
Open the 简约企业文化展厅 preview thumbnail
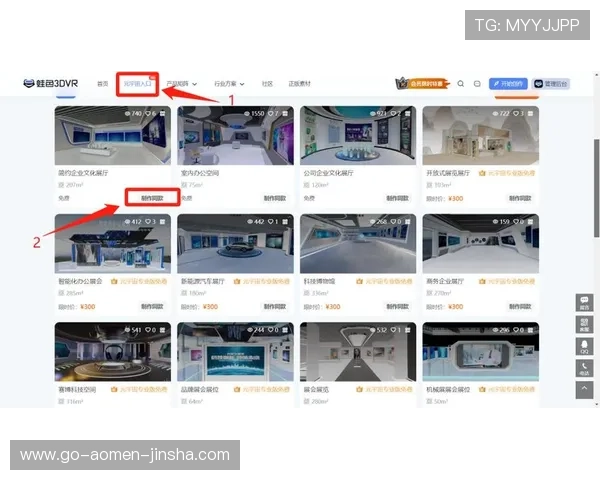[x=112, y=136]
